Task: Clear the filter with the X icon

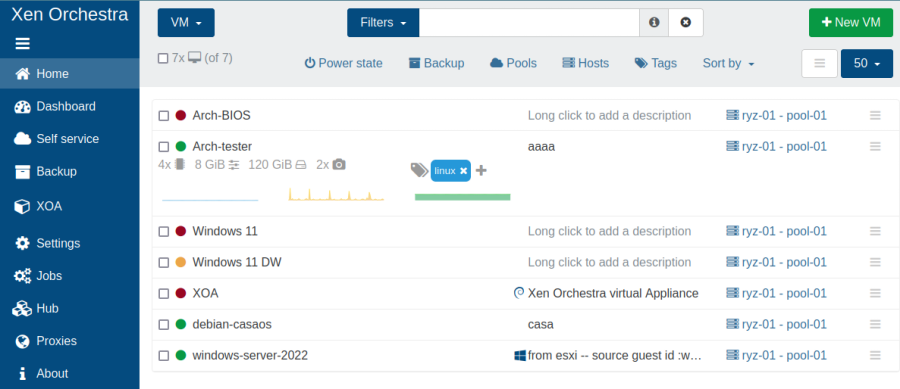Action: 685,22
